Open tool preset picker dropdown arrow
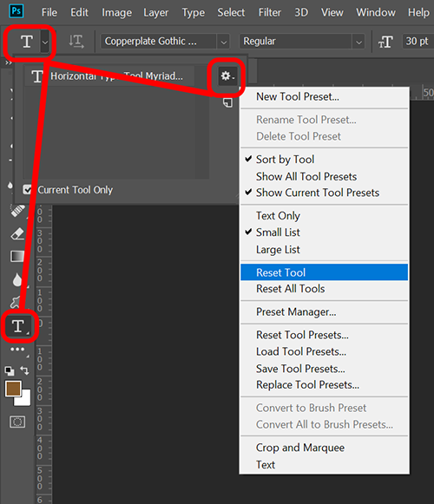 [x=45, y=42]
